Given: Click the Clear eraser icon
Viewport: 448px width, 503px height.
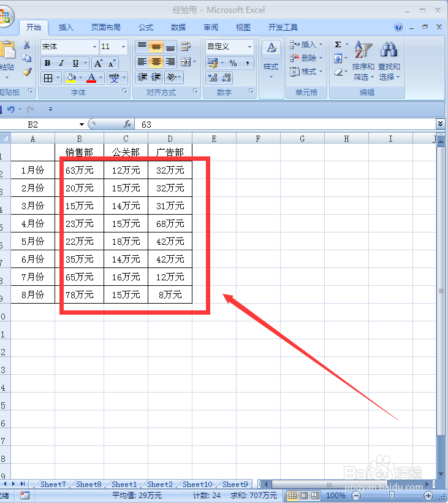Looking at the screenshot, I should pos(338,72).
